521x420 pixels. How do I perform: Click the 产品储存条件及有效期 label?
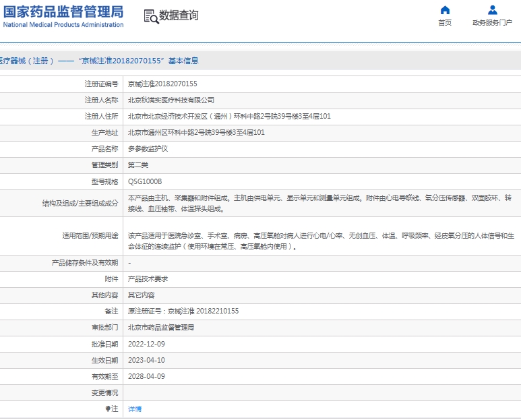pos(85,263)
